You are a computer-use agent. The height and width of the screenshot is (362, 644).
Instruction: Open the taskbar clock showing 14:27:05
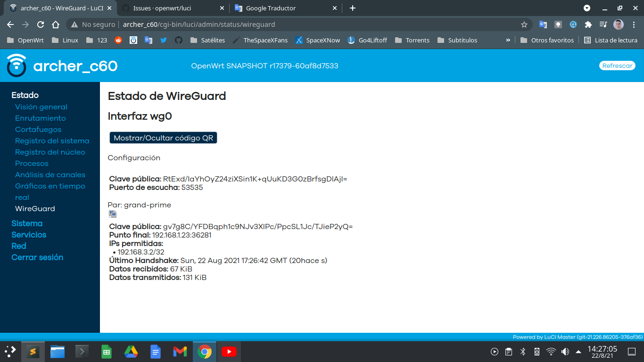click(x=602, y=352)
